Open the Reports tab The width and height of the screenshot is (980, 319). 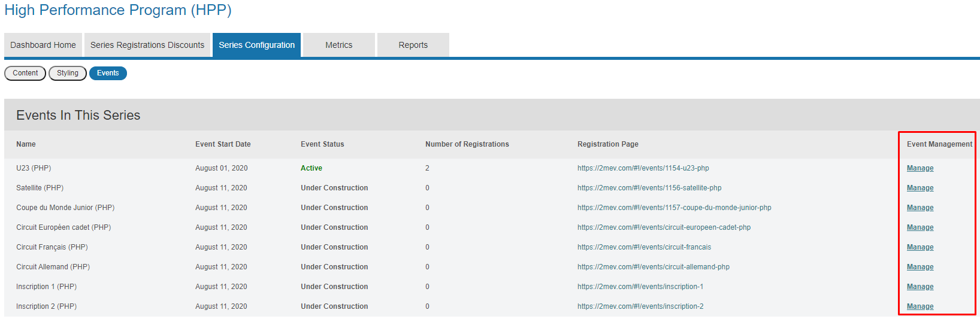pos(413,45)
